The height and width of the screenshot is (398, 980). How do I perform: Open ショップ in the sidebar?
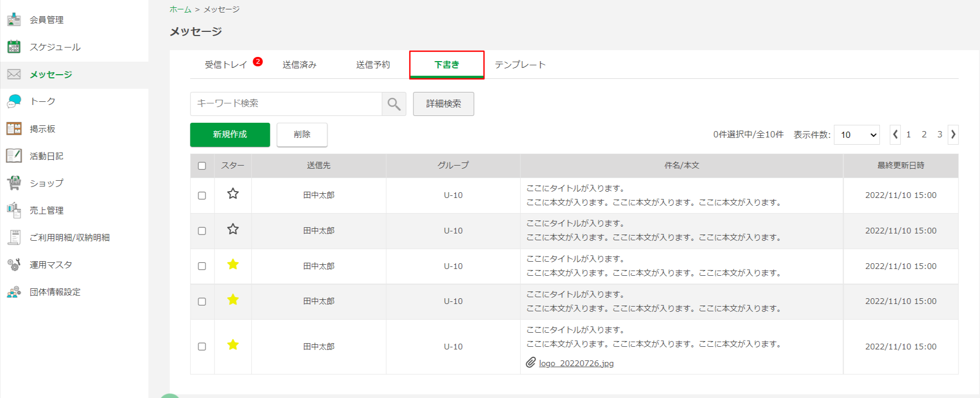click(46, 183)
